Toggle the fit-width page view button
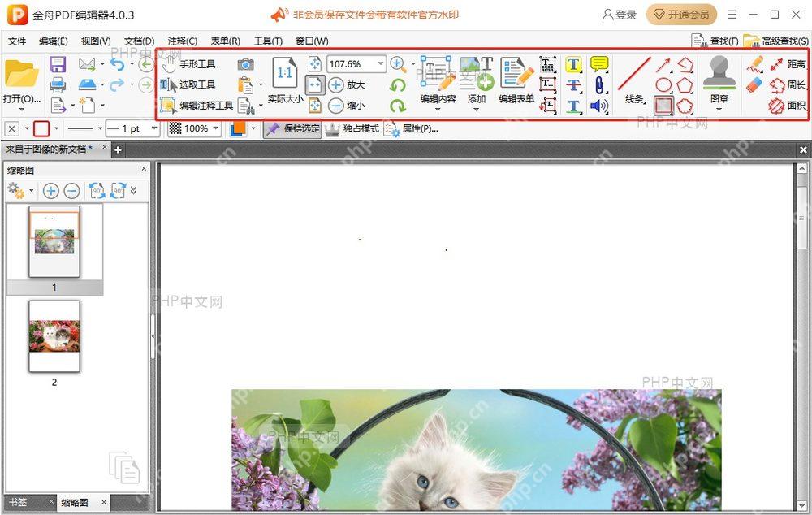Screen dimensions: 812x515 coord(315,84)
